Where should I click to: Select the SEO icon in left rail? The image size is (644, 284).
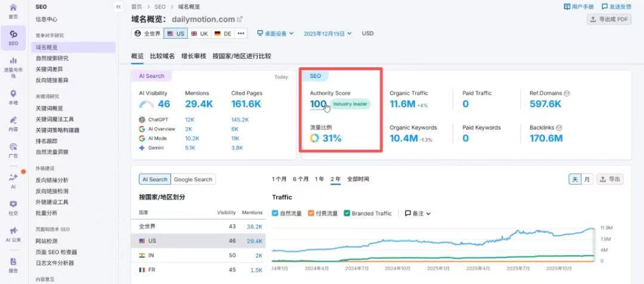[x=13, y=35]
